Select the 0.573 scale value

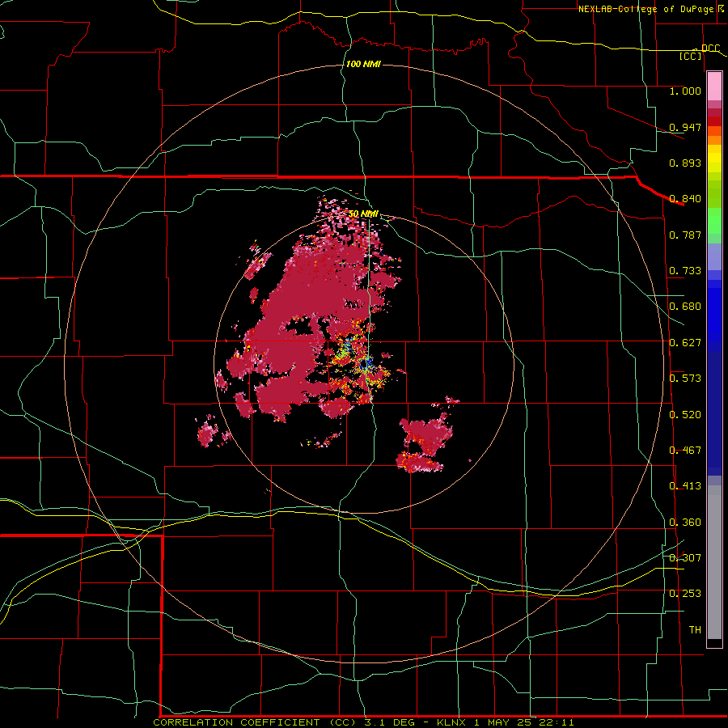(685, 379)
